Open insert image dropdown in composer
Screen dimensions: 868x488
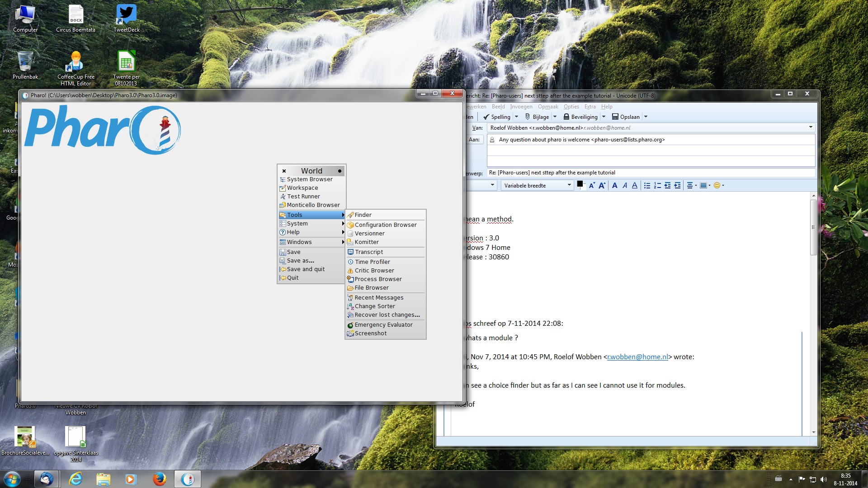click(x=705, y=186)
